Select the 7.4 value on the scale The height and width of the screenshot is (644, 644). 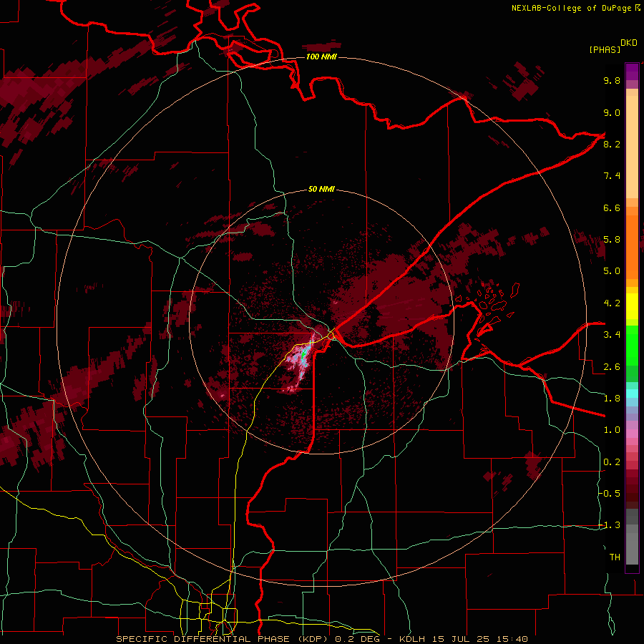(612, 176)
